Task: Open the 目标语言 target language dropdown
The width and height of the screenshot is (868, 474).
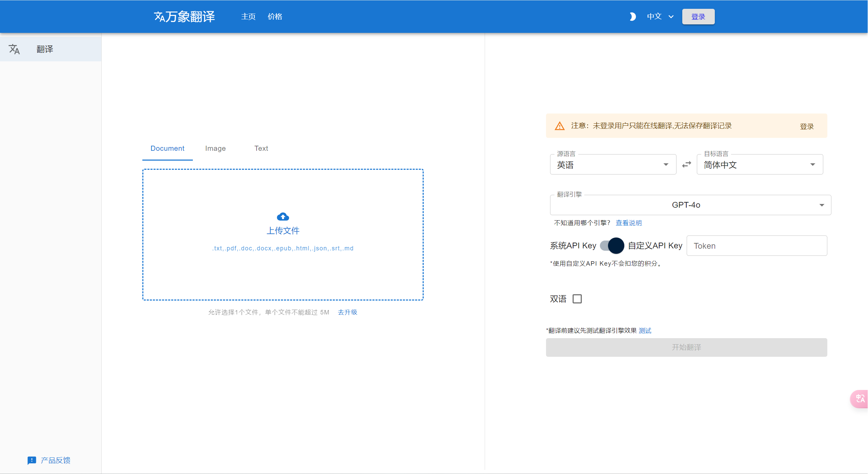Action: 760,164
